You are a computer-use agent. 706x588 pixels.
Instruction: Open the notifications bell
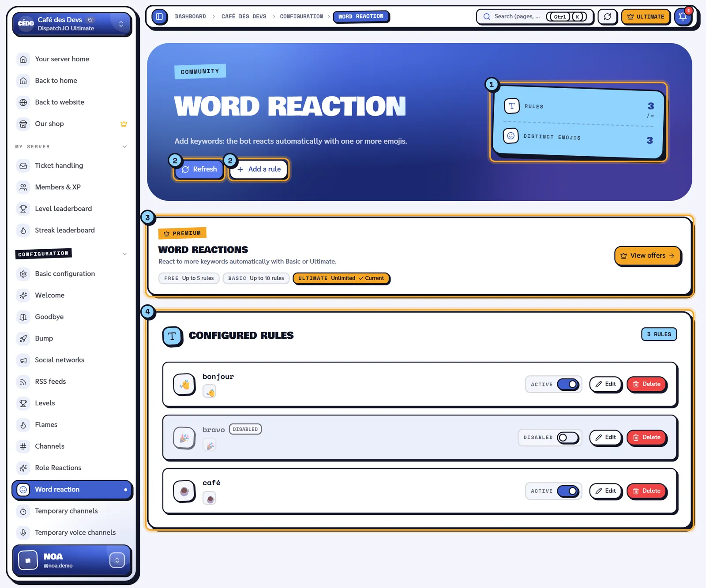click(683, 17)
